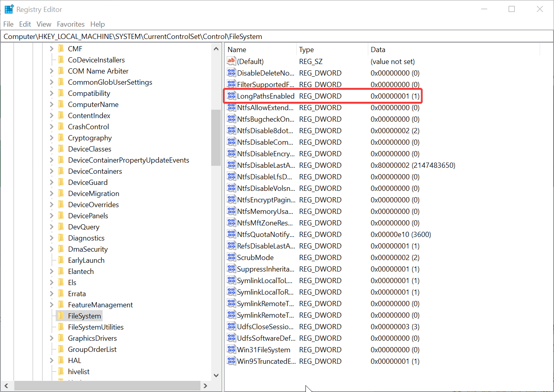This screenshot has height=392, width=554.
Task: Click the hivelist folder icon
Action: (x=61, y=371)
